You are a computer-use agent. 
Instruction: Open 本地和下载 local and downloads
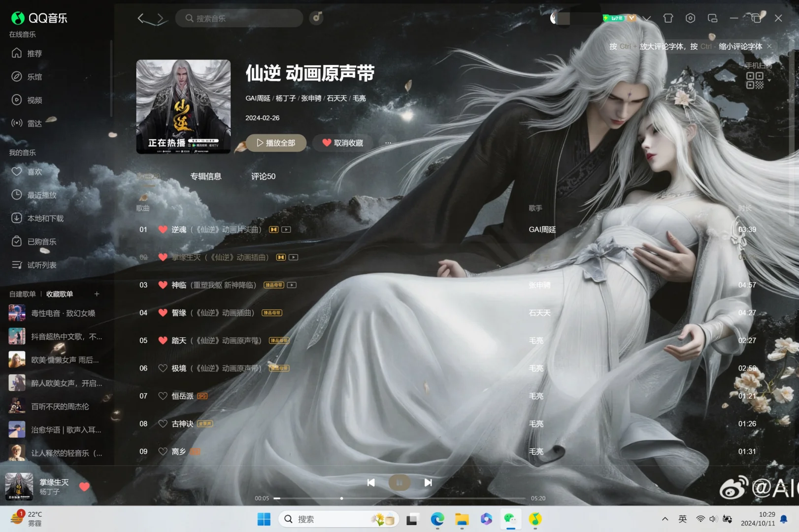(38, 218)
